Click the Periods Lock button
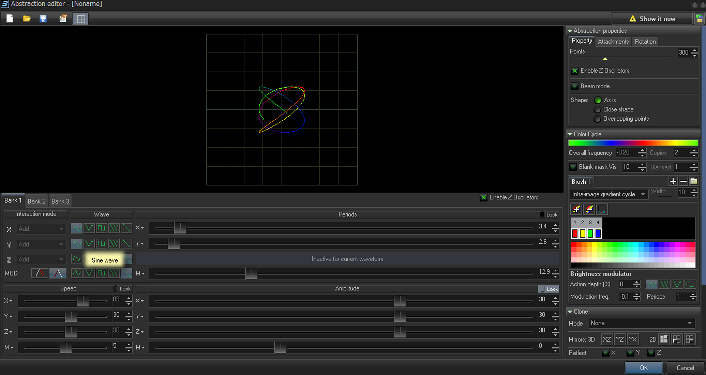 pyautogui.click(x=548, y=215)
